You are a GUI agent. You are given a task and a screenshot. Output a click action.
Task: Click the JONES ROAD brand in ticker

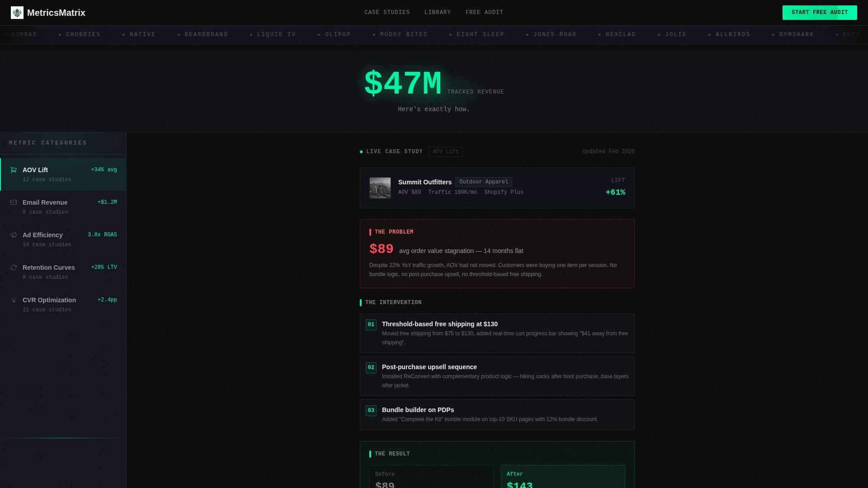tap(555, 34)
